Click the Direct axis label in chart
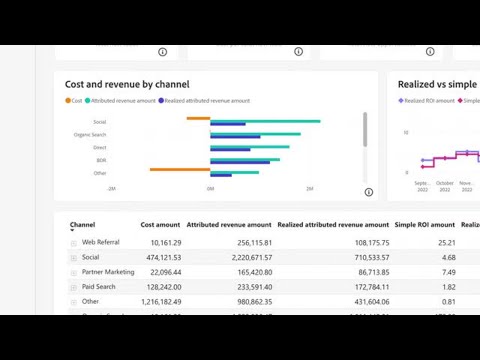The width and height of the screenshot is (480, 360). (x=100, y=147)
